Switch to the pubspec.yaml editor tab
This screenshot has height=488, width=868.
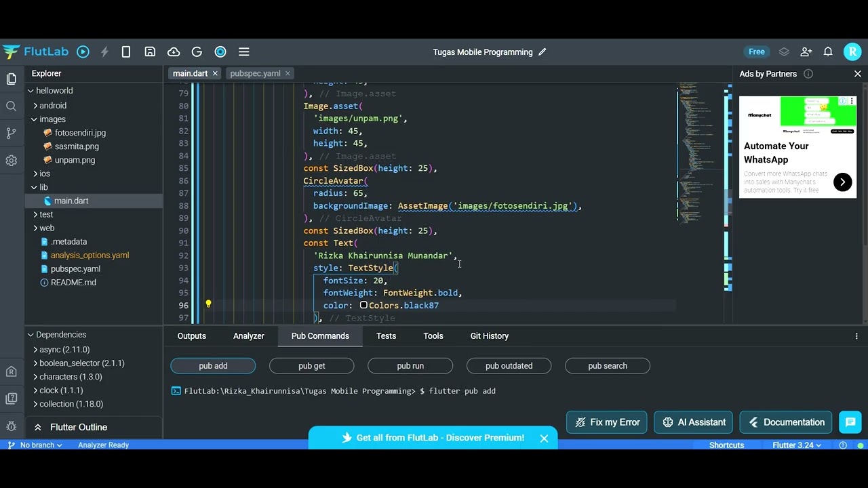click(x=255, y=73)
